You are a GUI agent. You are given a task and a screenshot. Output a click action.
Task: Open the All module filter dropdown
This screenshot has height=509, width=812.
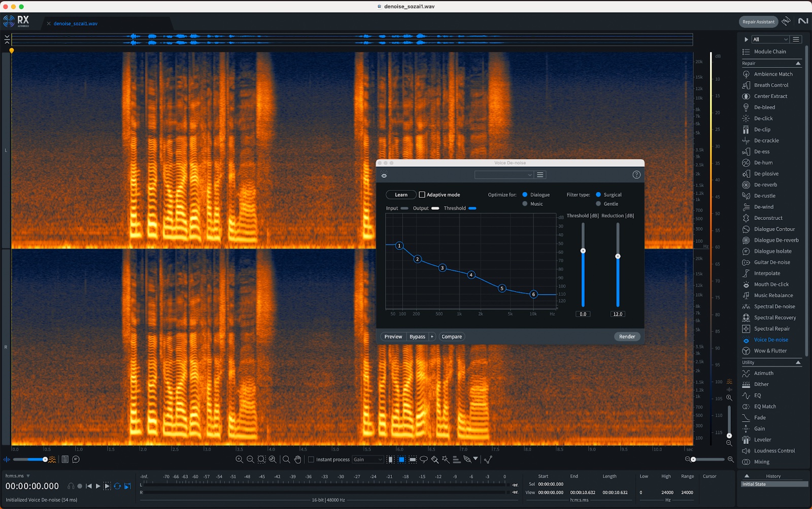[x=770, y=40]
